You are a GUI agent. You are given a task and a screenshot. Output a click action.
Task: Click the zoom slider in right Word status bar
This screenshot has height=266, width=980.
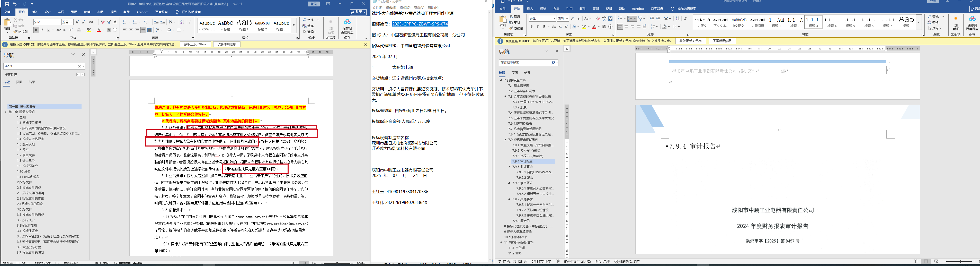[960, 261]
